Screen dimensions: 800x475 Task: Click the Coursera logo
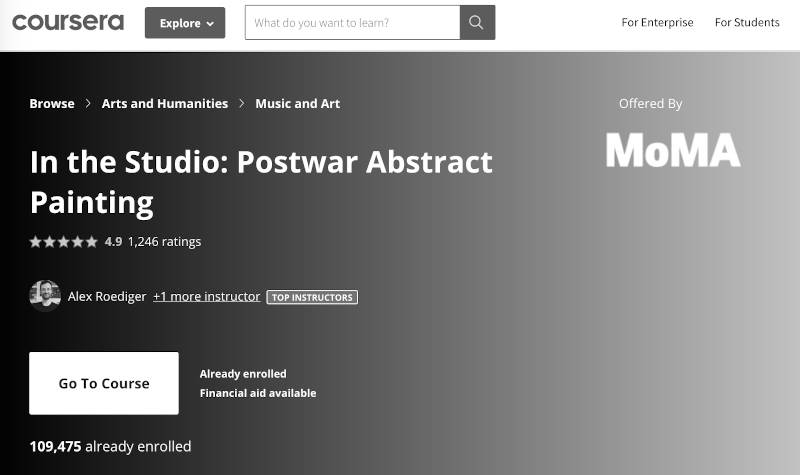(68, 22)
